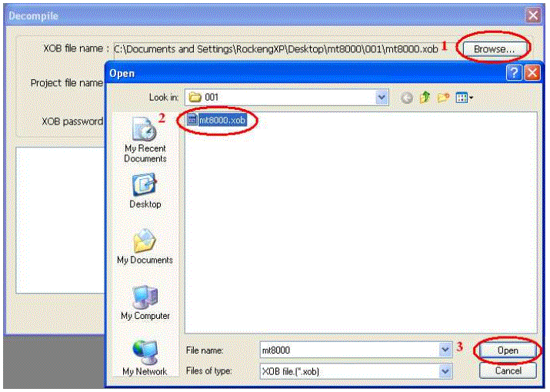The image size is (550, 392).
Task: Go to Desktop in places bar
Action: [145, 191]
